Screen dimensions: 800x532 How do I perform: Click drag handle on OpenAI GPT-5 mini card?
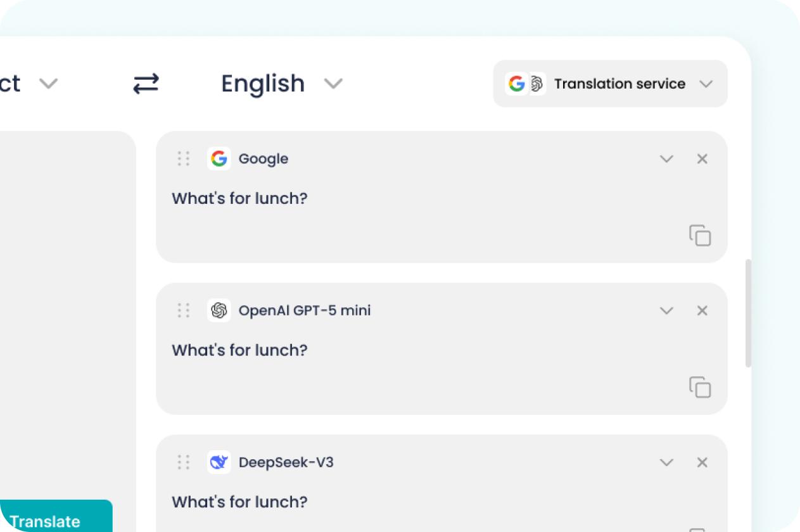point(184,310)
